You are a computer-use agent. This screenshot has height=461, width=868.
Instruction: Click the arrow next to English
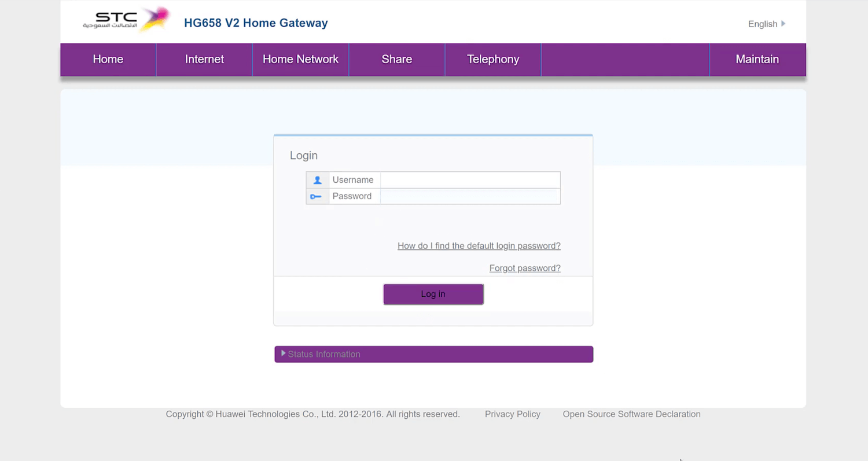784,24
